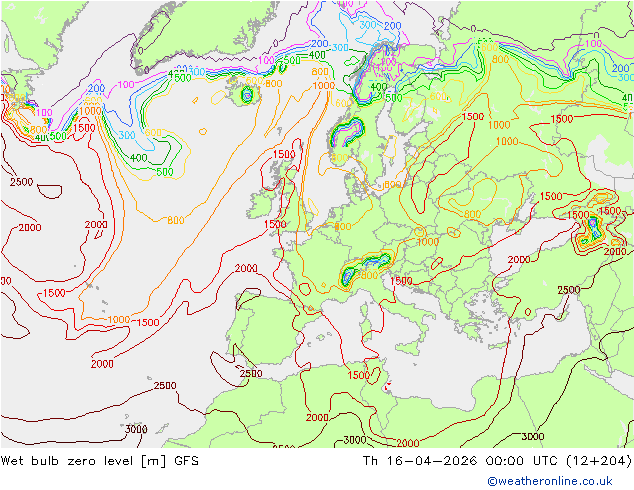
Task: Click the 2500 contour label over Turkey
Action: (x=569, y=290)
